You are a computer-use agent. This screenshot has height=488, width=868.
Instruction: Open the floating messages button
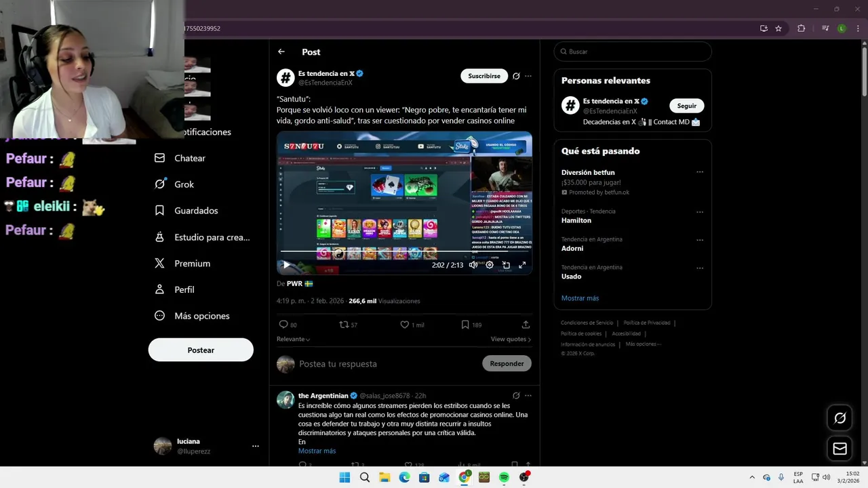pyautogui.click(x=840, y=449)
